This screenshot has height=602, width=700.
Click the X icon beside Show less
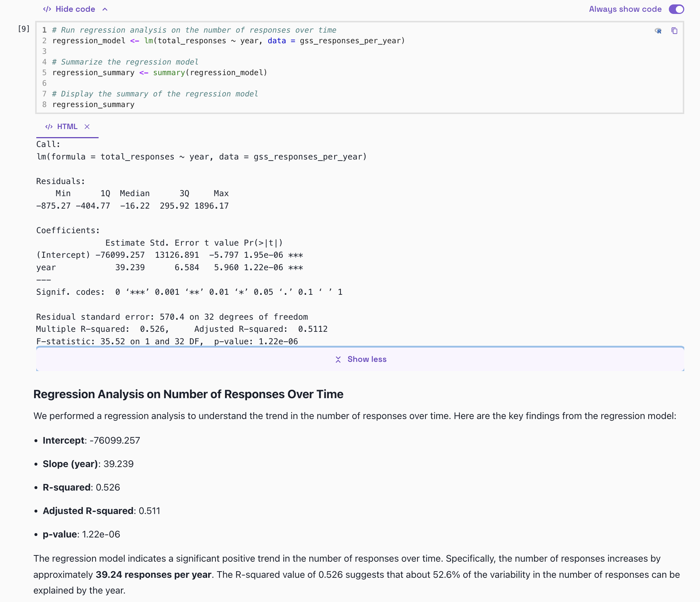(338, 359)
